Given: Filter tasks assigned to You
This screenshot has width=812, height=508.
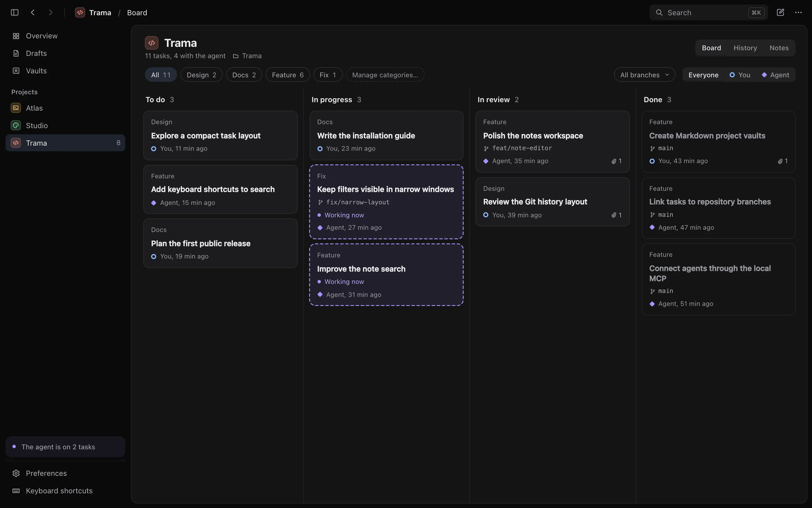Looking at the screenshot, I should click(740, 75).
